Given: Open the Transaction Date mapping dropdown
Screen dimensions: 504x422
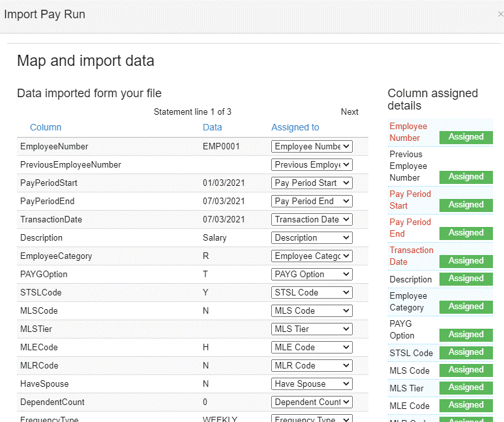Looking at the screenshot, I should pyautogui.click(x=312, y=220).
